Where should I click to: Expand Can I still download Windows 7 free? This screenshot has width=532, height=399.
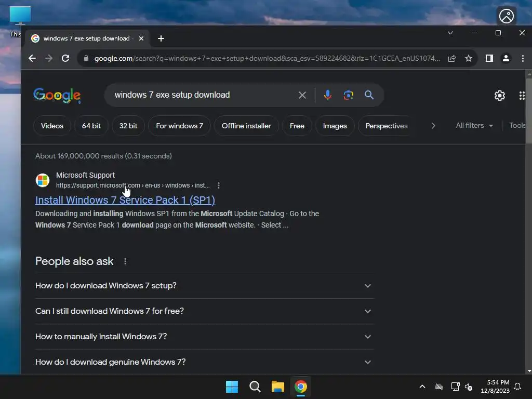click(x=205, y=311)
